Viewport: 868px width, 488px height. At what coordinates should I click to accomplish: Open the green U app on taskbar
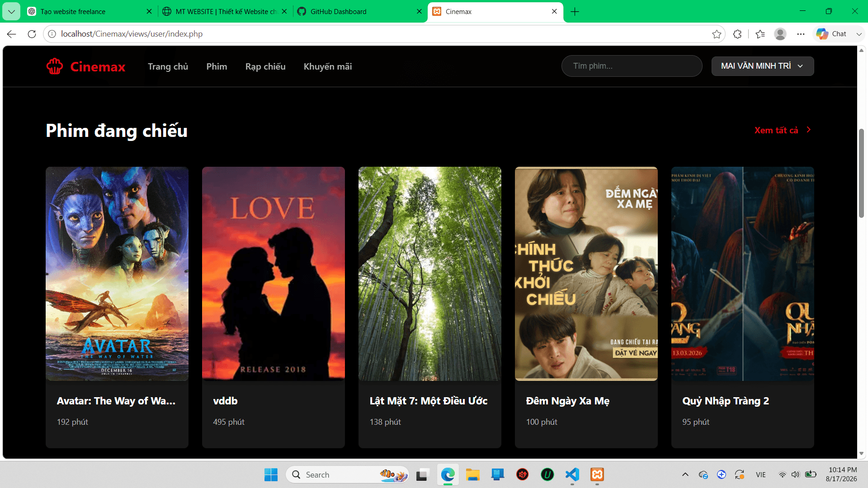[x=547, y=475]
